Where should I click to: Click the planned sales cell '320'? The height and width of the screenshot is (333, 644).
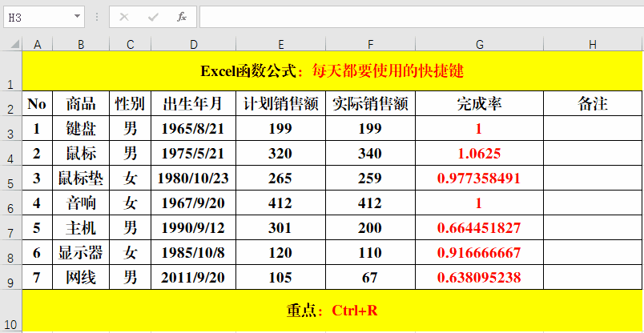[281, 153]
